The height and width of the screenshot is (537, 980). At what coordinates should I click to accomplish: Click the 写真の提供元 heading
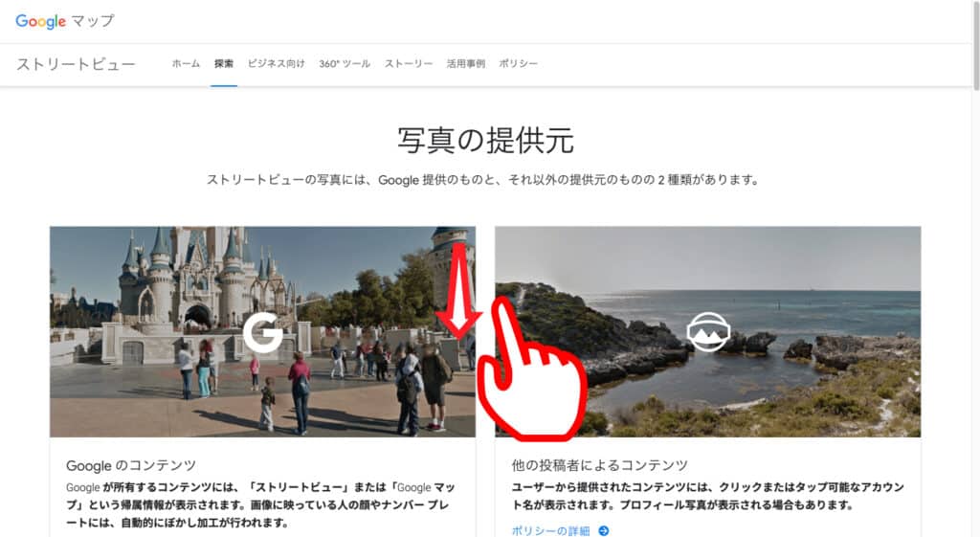(485, 140)
